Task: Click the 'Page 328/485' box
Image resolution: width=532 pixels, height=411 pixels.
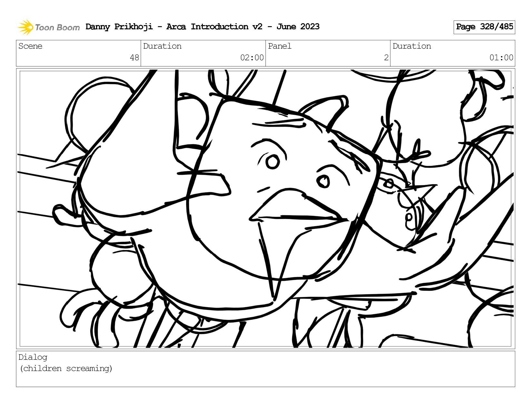Action: [x=484, y=27]
